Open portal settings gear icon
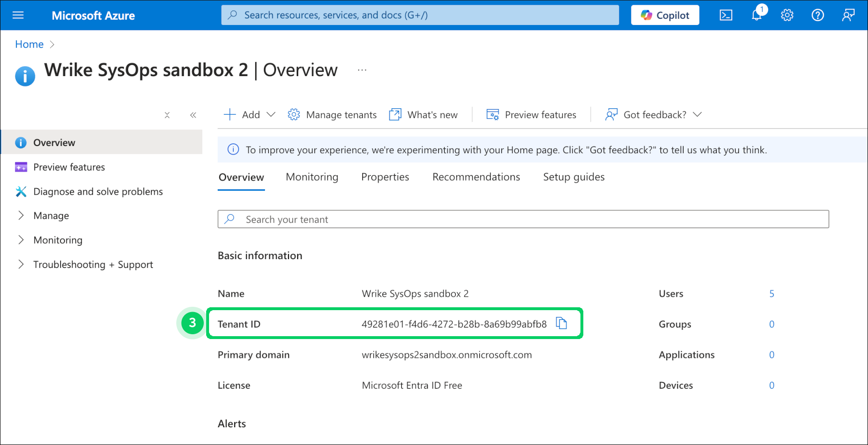 coord(787,15)
